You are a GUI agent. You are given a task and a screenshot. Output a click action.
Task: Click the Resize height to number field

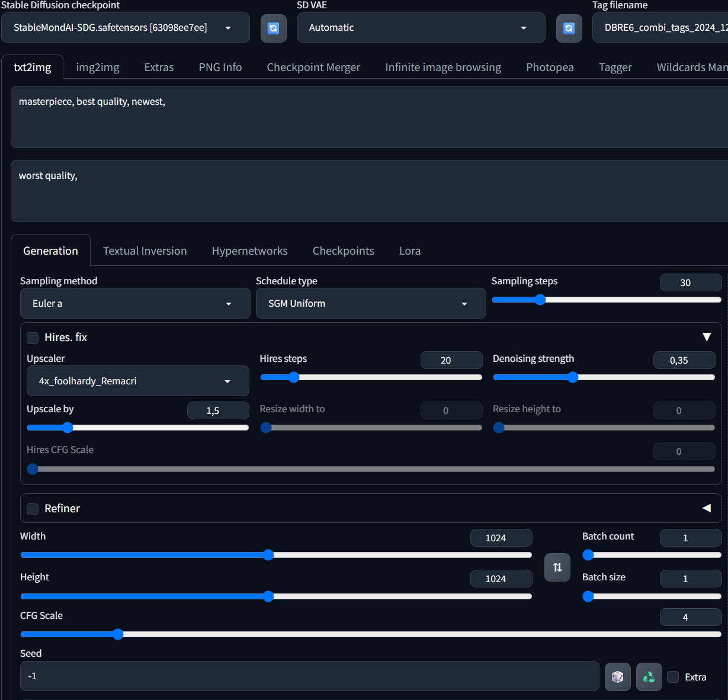click(684, 410)
